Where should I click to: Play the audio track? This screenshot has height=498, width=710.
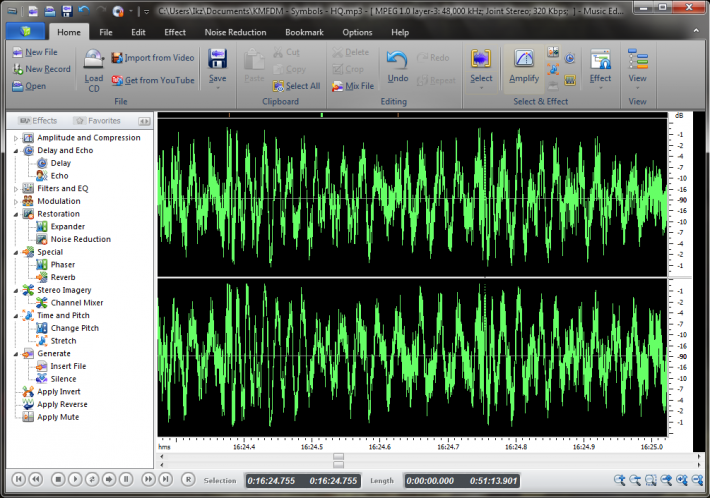[75, 479]
